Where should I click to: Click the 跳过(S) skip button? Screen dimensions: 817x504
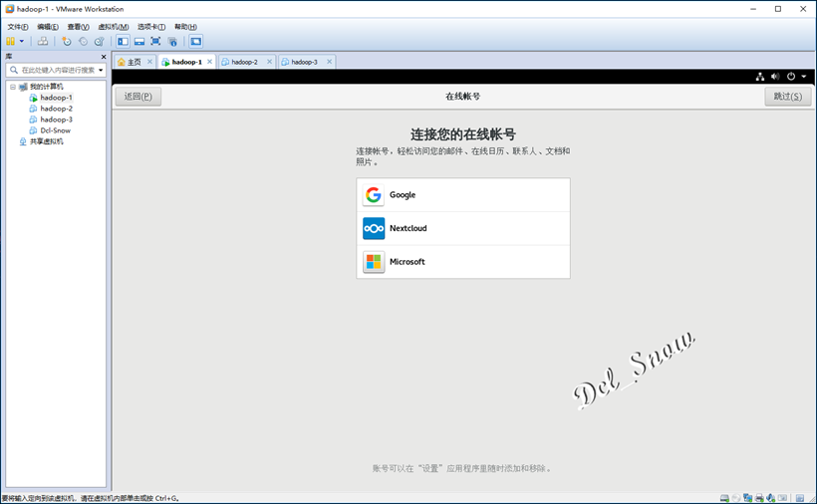(788, 97)
